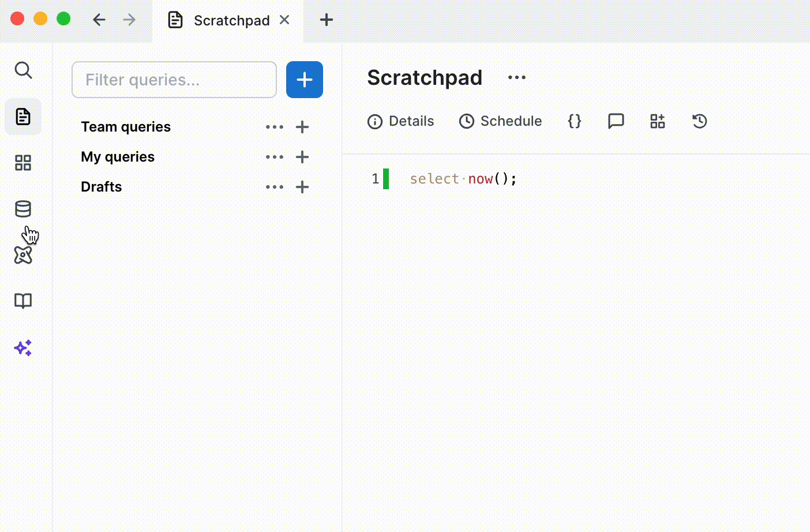Click line number 1 in editor gutter
The height and width of the screenshot is (532, 810).
(376, 179)
